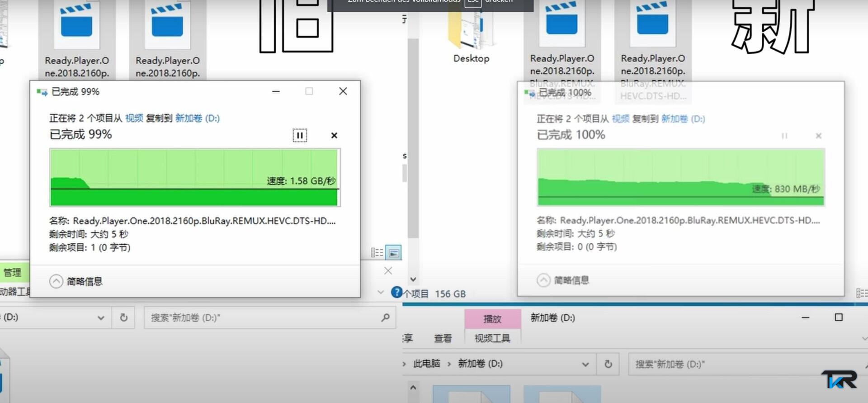The image size is (868, 403).
Task: Click scroll-up arrow in right window file pane
Action: [x=413, y=388]
